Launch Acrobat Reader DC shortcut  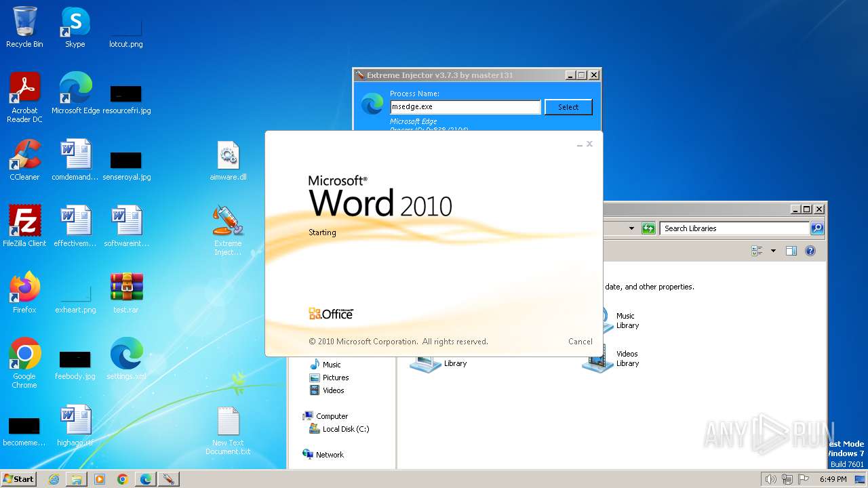[x=24, y=97]
